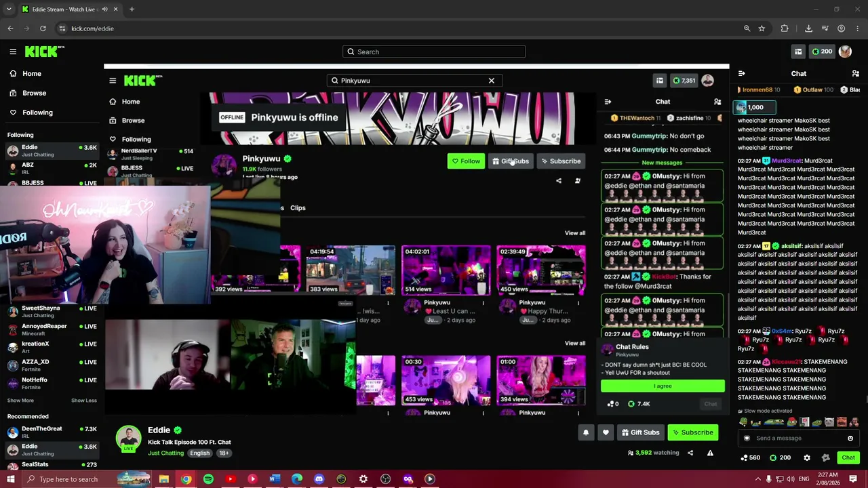Share Eddie's stream via share icon
The image size is (868, 488).
690,453
